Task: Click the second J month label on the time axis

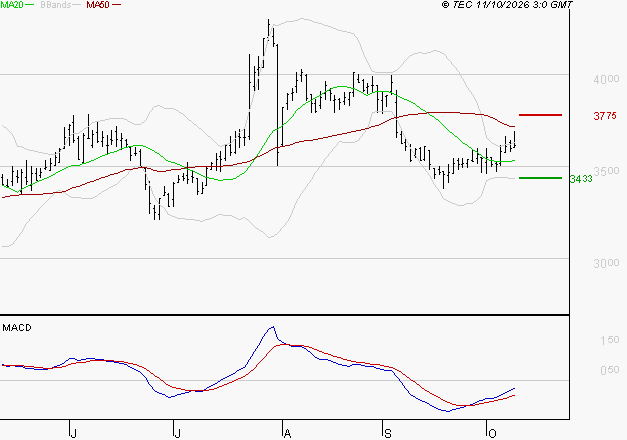Action: pyautogui.click(x=177, y=433)
